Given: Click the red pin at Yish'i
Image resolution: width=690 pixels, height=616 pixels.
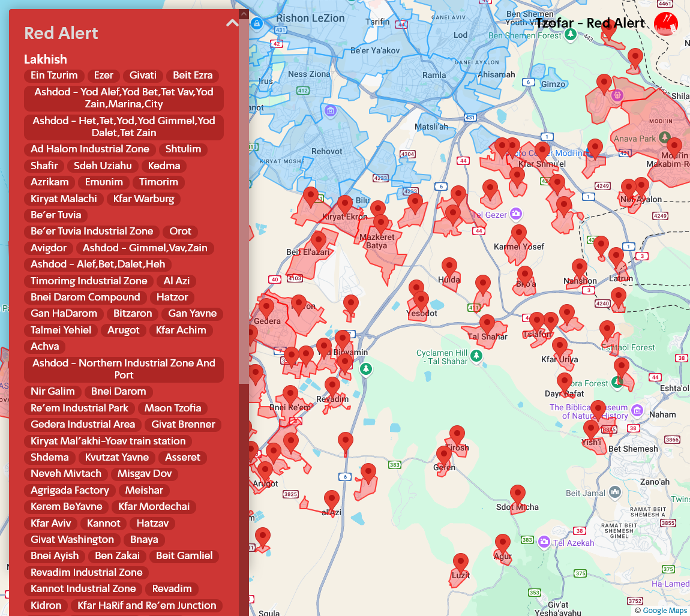Looking at the screenshot, I should pyautogui.click(x=591, y=431).
